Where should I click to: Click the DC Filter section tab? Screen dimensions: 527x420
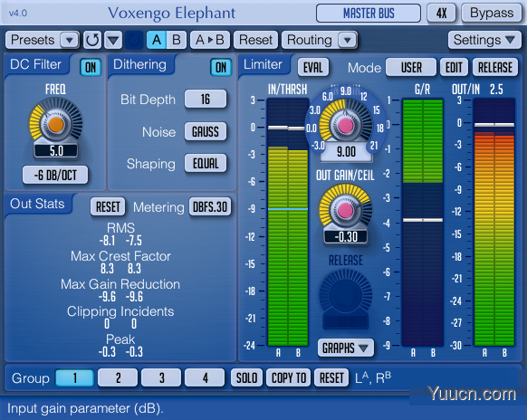35,64
